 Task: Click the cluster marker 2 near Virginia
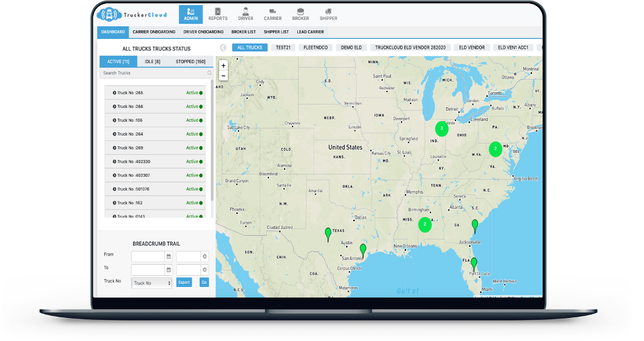pyautogui.click(x=495, y=149)
